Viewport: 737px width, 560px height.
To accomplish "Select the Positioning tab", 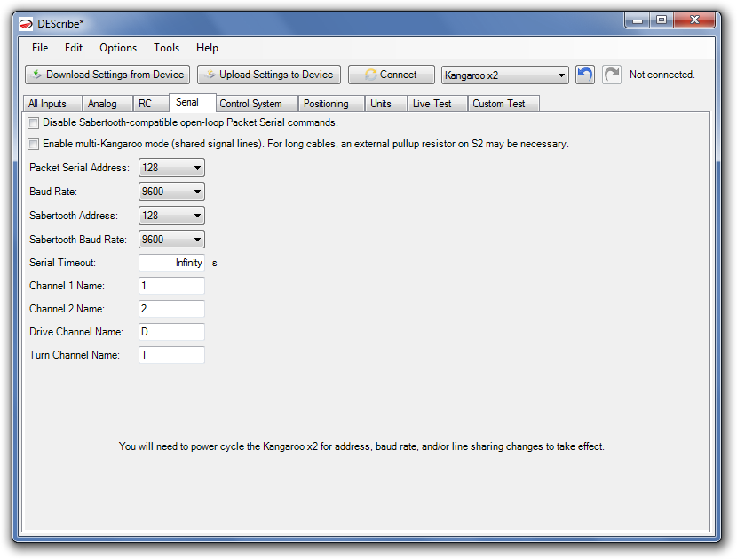I will pyautogui.click(x=326, y=104).
